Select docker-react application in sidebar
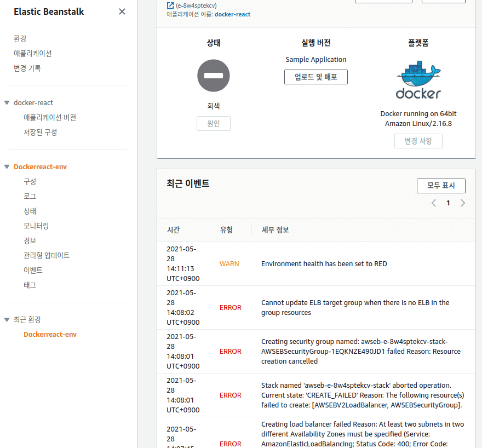The image size is (482, 448). pyautogui.click(x=33, y=102)
